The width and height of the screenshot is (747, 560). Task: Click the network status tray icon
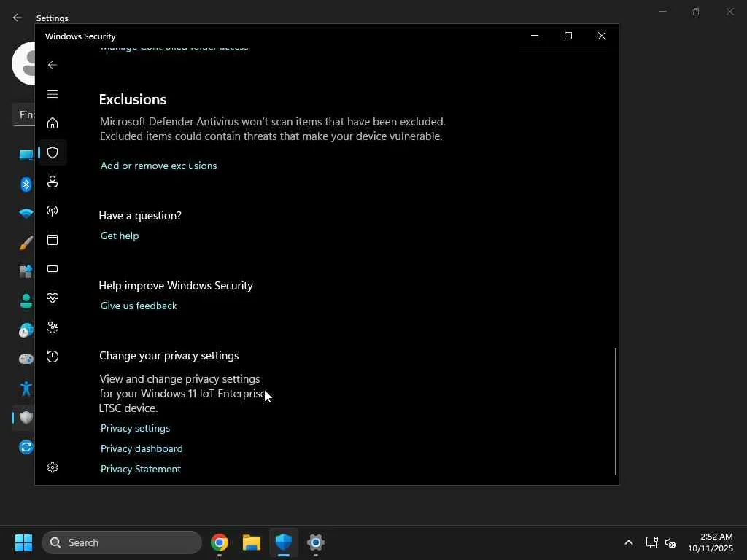pos(651,542)
